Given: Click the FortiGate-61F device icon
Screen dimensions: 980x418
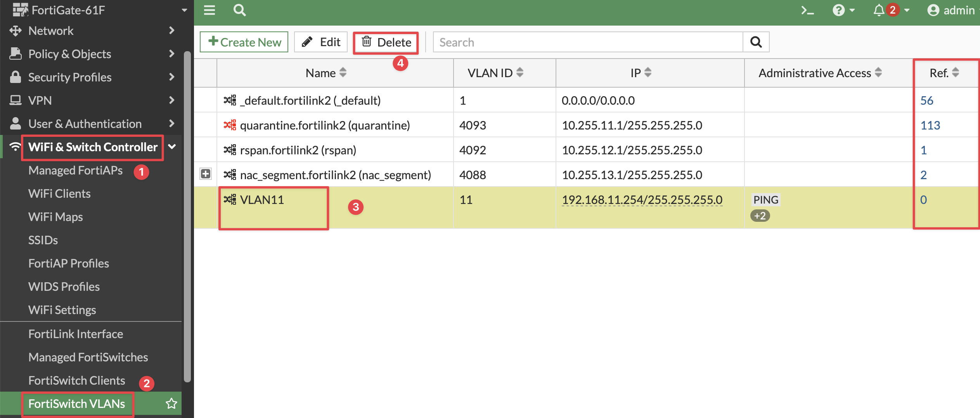Looking at the screenshot, I should [20, 10].
